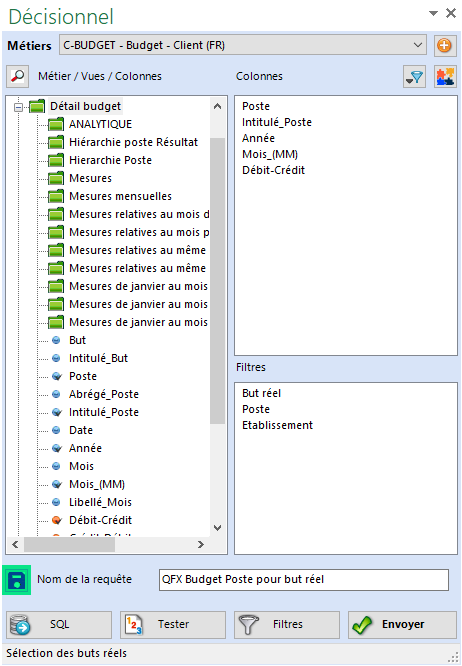
Task: Select the ANALYTIQUE folder icon
Action: coord(56,124)
